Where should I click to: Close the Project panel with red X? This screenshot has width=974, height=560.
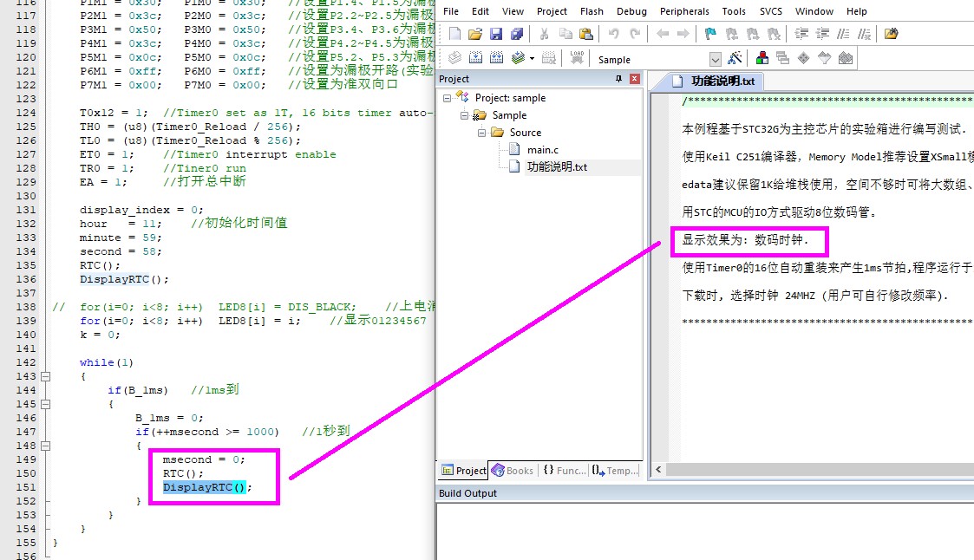(x=634, y=79)
